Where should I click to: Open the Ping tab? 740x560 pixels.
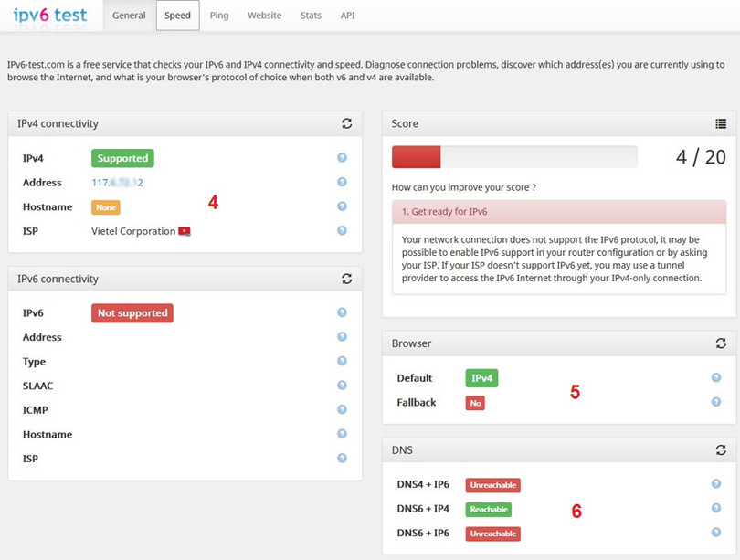click(219, 16)
